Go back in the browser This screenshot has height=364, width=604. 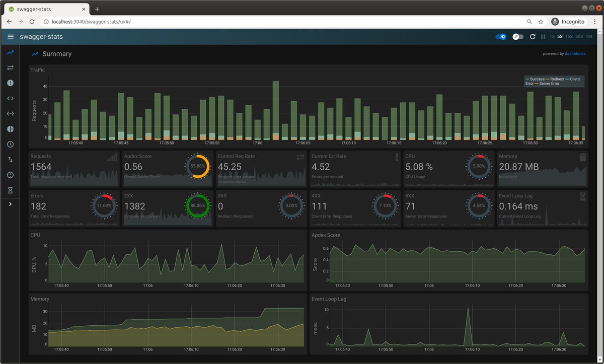coord(9,22)
